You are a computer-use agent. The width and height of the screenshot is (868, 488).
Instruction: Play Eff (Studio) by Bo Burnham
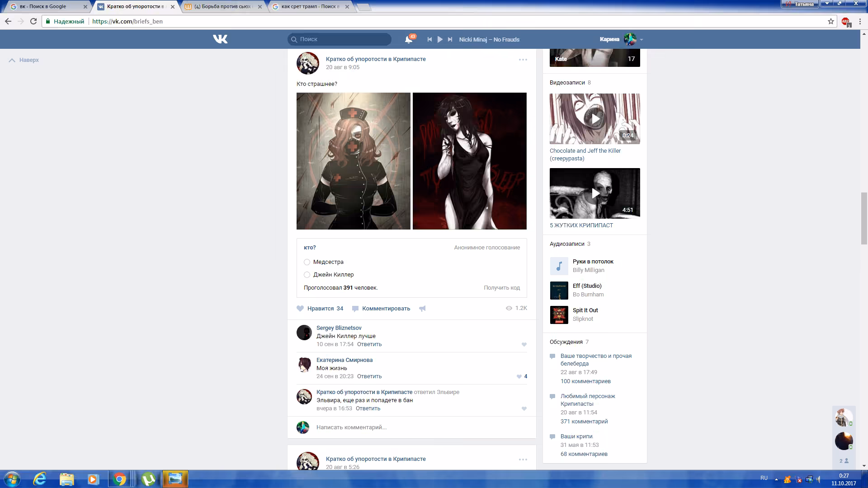coord(559,291)
